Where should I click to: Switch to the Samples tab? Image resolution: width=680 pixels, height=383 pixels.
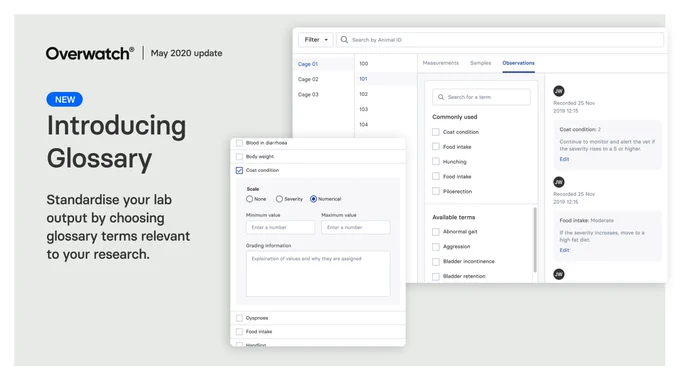coord(481,63)
